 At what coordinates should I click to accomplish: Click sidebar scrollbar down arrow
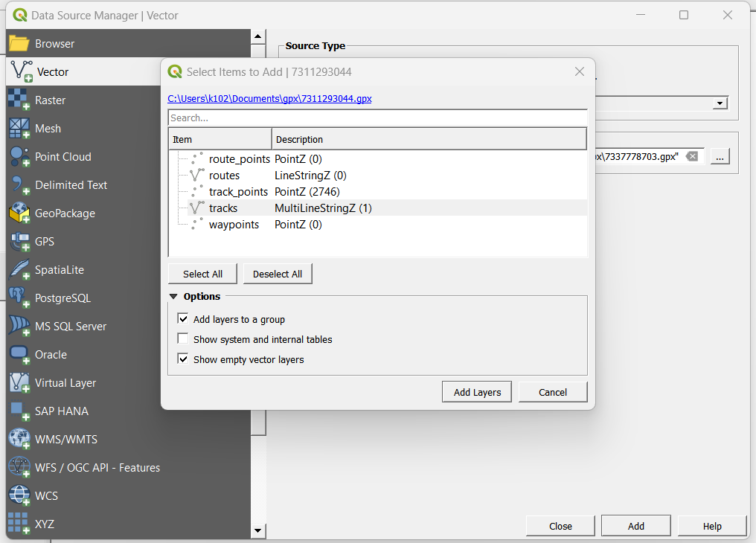pos(258,530)
